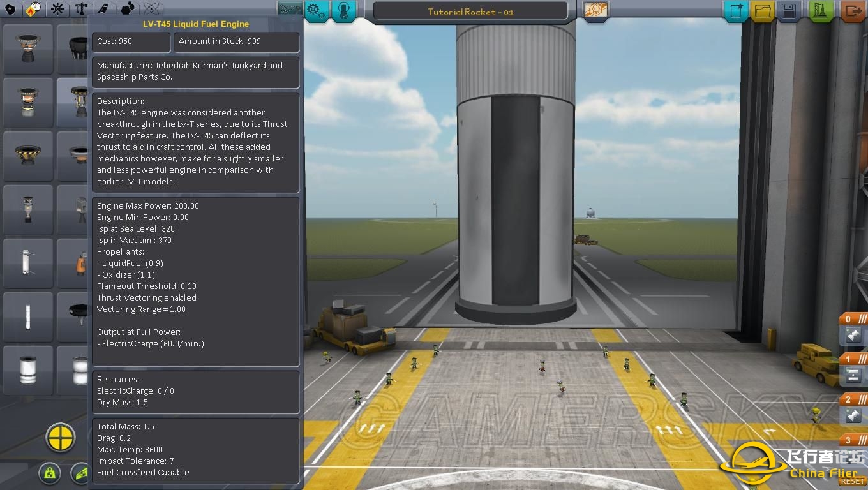The image size is (868, 490).
Task: Pick the engine with orange band thumbnail
Action: pyautogui.click(x=28, y=102)
